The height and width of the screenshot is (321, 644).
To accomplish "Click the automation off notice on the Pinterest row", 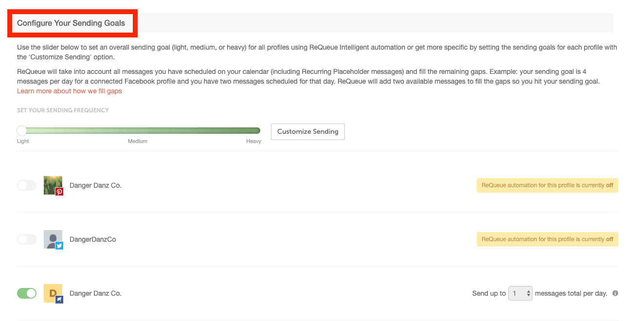I will point(547,185).
